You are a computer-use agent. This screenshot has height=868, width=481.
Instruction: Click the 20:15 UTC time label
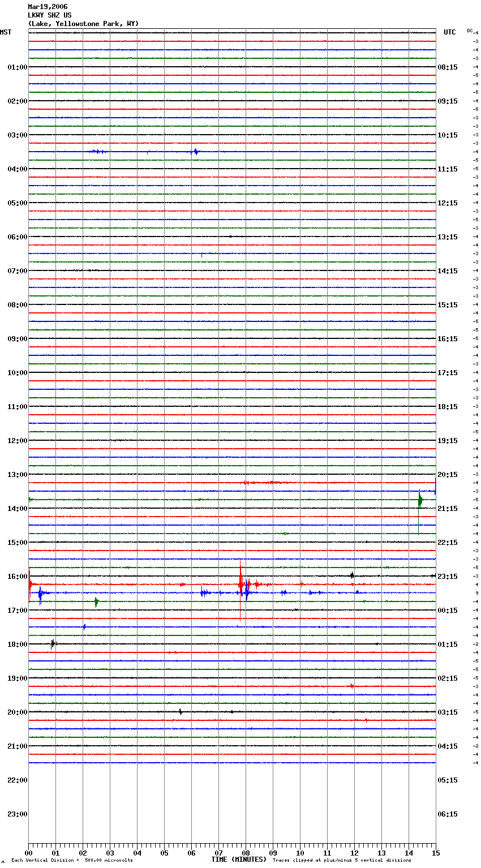(448, 475)
